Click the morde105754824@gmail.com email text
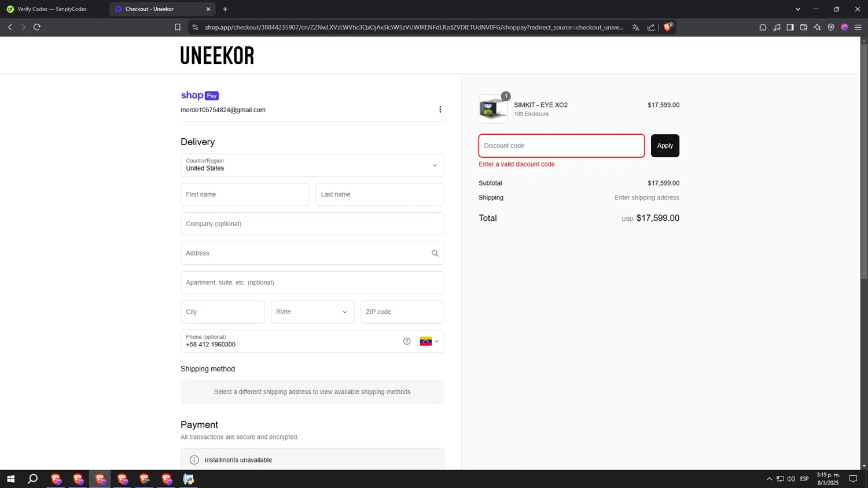 coord(223,110)
